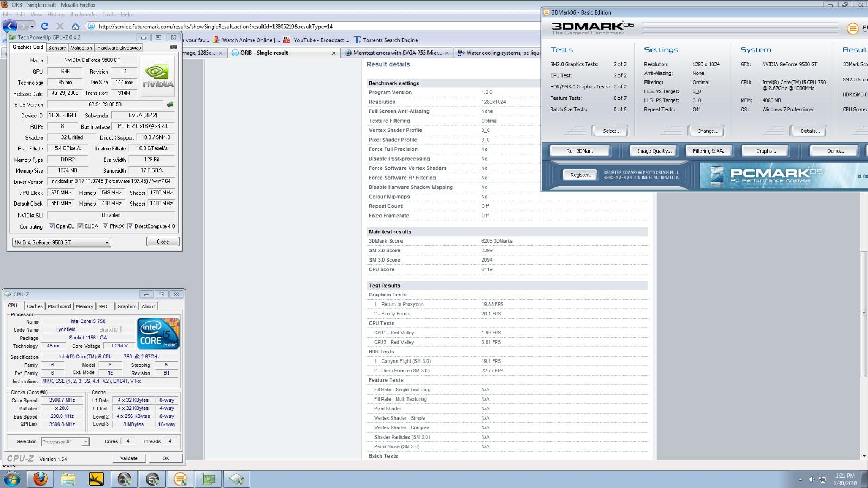The width and height of the screenshot is (868, 488).
Task: Show hidden tray icons arrow
Action: pyautogui.click(x=800, y=479)
